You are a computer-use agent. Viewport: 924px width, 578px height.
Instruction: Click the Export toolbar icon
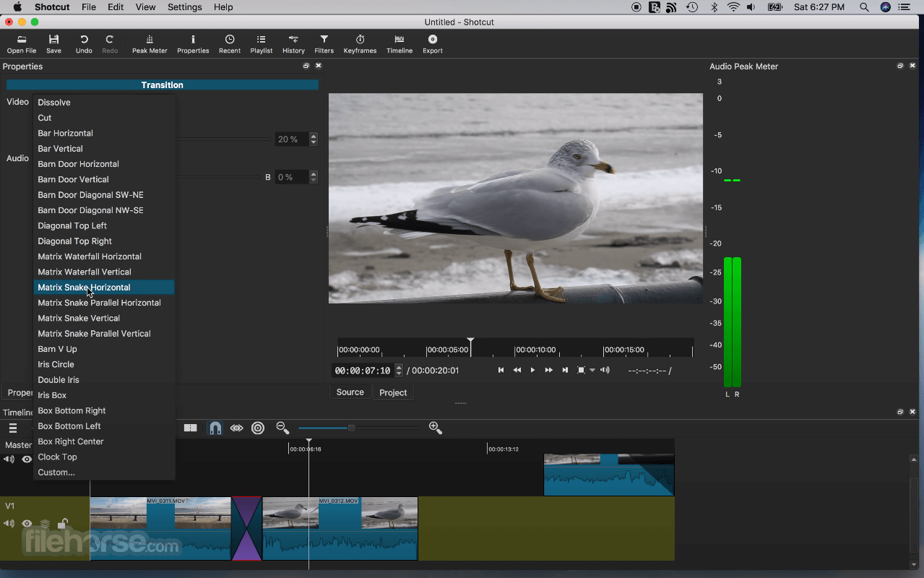click(x=433, y=44)
